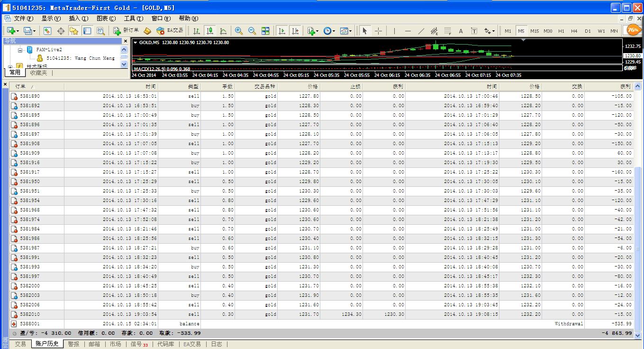This screenshot has width=644, height=349.
Task: Toggle the Market Watch window icon
Action: [47, 31]
